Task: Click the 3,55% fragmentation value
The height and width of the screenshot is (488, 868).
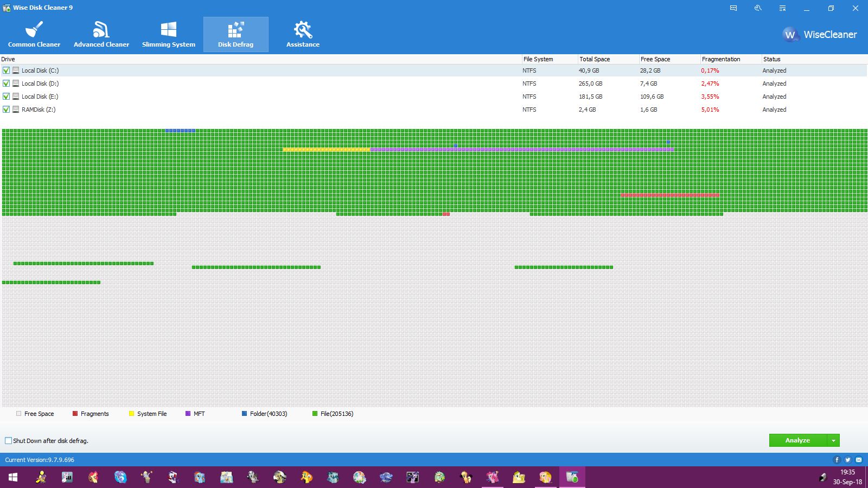Action: (x=710, y=97)
